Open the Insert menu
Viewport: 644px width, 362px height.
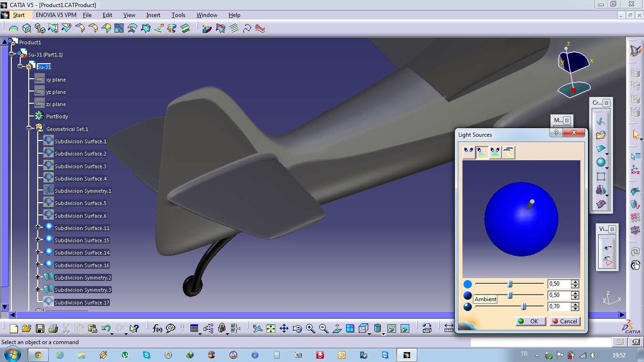[x=153, y=15]
